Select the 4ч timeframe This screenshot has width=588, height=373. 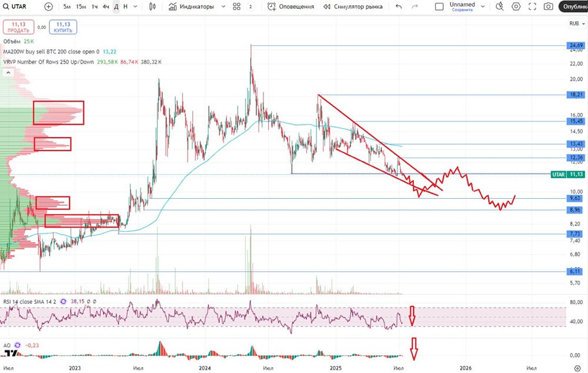(x=106, y=6)
